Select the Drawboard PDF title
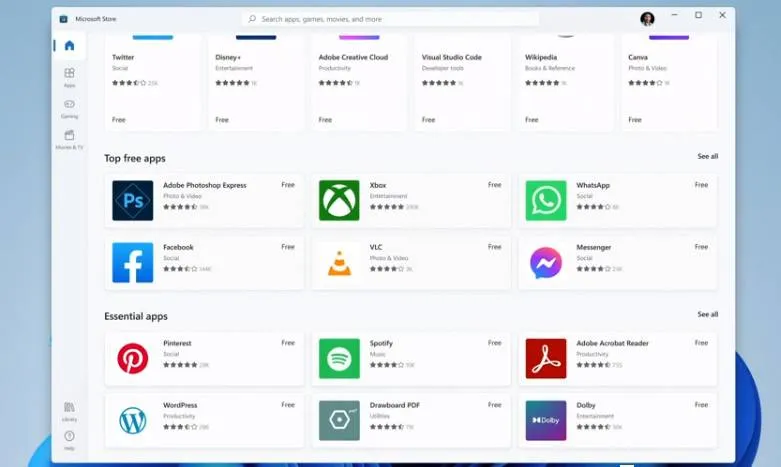Viewport: 781px width, 467px height. (394, 405)
